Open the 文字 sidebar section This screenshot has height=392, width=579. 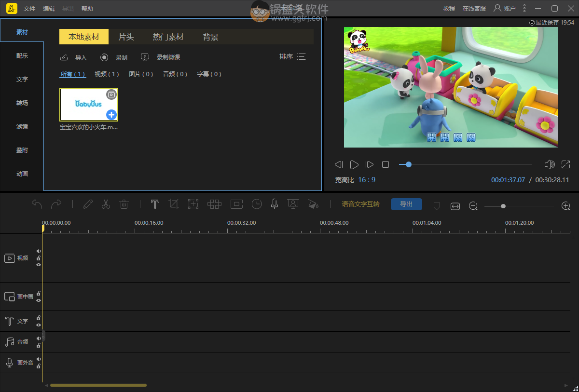(x=22, y=80)
